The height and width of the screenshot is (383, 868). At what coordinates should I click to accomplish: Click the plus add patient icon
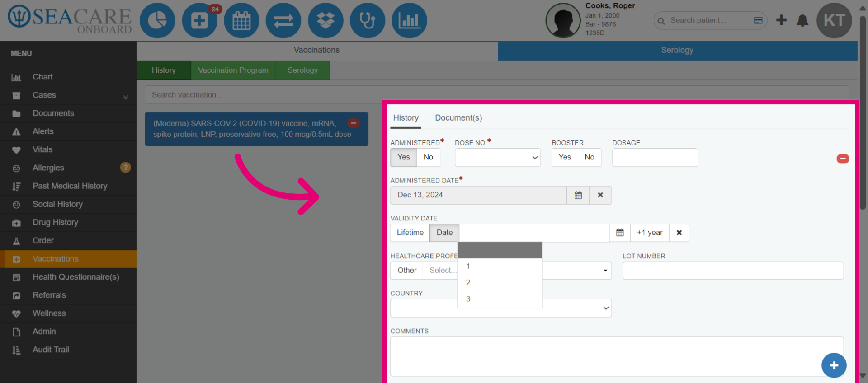point(781,20)
